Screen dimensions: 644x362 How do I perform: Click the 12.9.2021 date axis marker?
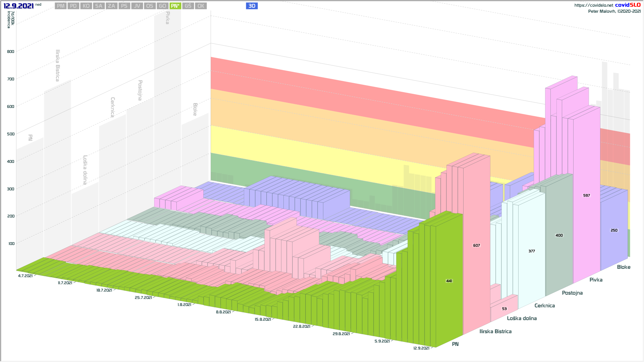(x=421, y=348)
